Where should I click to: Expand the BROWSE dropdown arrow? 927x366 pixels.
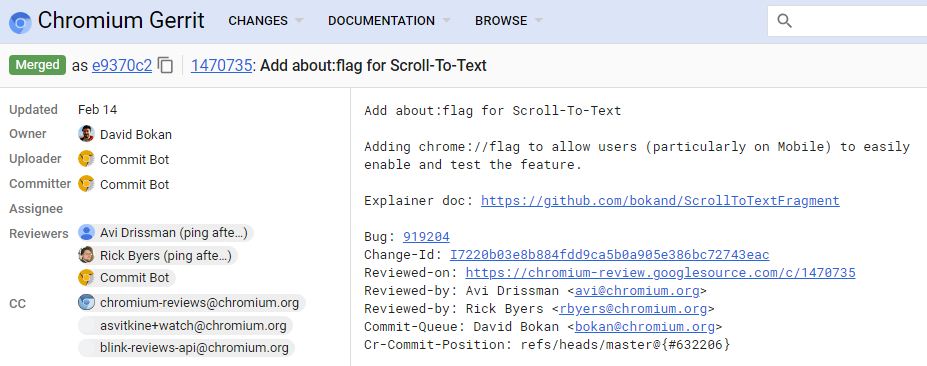pos(538,21)
